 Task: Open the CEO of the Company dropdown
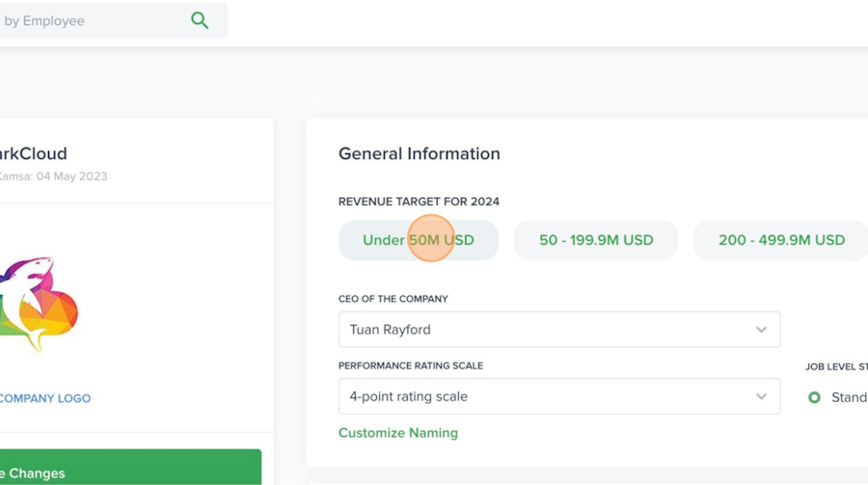pos(558,330)
